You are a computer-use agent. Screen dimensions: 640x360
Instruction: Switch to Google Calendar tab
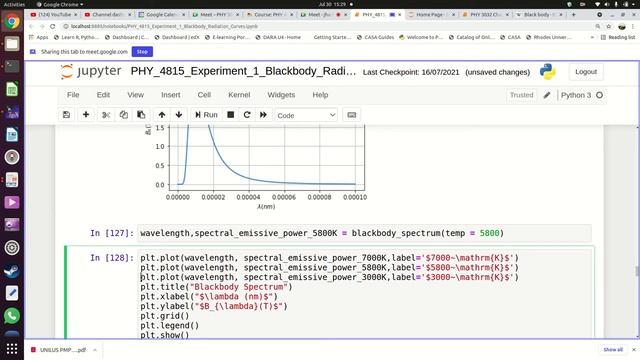[x=161, y=14]
